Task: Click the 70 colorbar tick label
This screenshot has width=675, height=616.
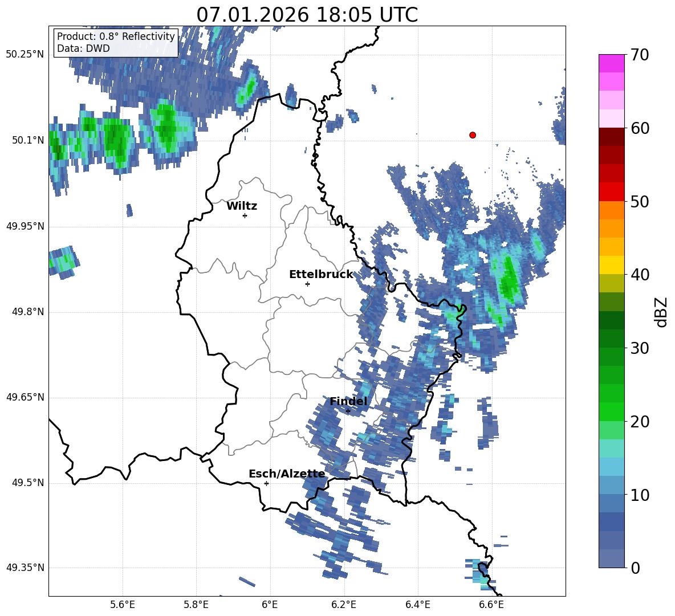Action: pyautogui.click(x=639, y=55)
